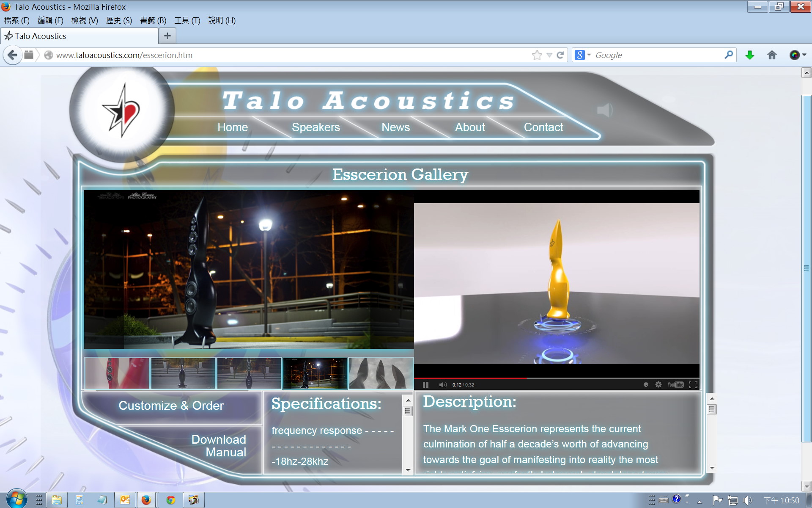Open the search engine dropdown next to Google icon

tap(589, 55)
